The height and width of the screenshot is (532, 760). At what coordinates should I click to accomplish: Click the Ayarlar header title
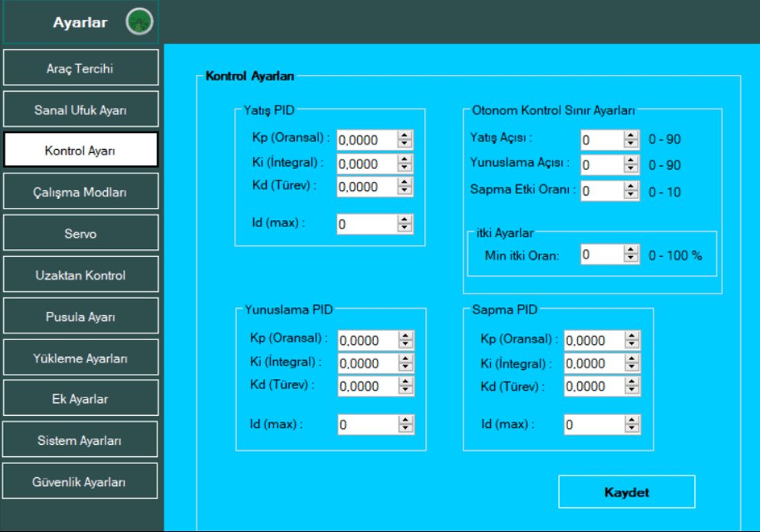pyautogui.click(x=80, y=22)
